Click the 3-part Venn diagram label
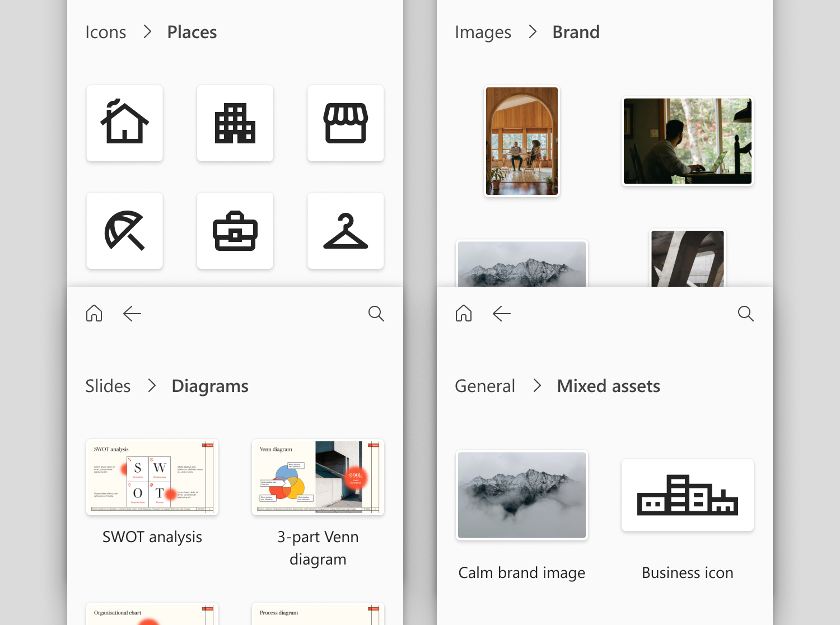 tap(318, 548)
